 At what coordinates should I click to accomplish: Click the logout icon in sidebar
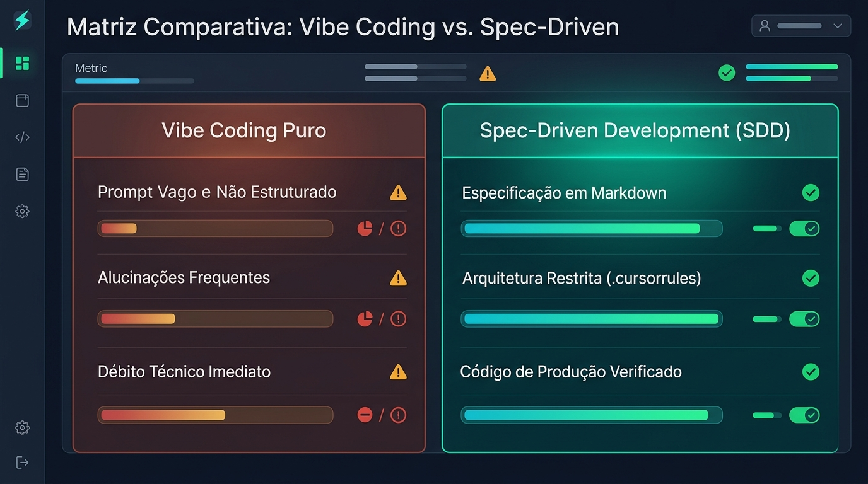click(x=22, y=463)
